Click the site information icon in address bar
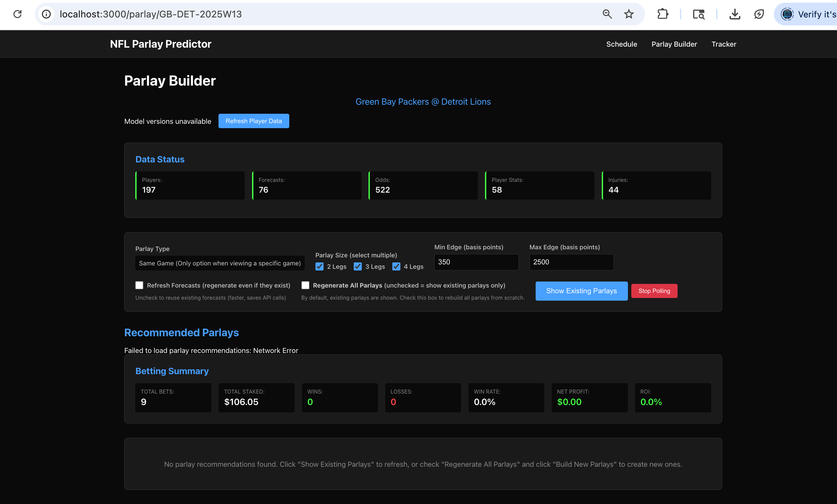The width and height of the screenshot is (837, 504). click(46, 14)
